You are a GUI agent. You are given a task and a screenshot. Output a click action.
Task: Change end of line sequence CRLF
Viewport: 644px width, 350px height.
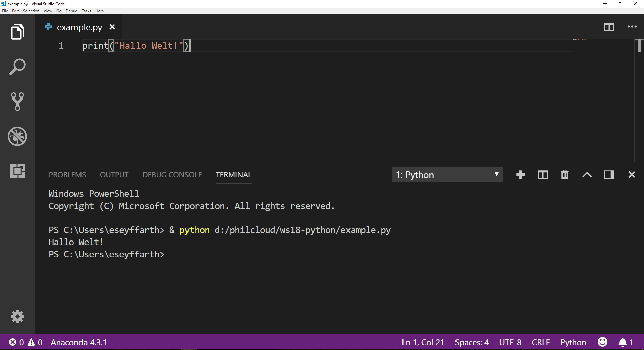541,342
